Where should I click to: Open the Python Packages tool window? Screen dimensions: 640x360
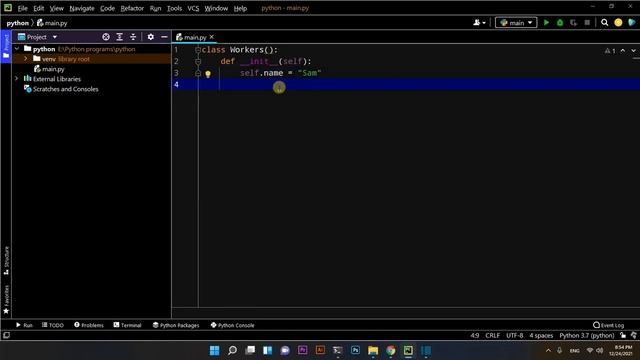176,325
